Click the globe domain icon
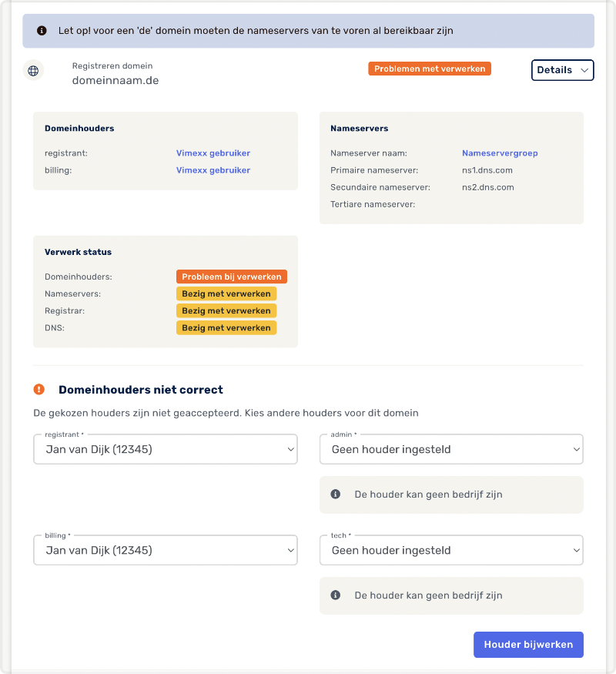 [x=33, y=71]
